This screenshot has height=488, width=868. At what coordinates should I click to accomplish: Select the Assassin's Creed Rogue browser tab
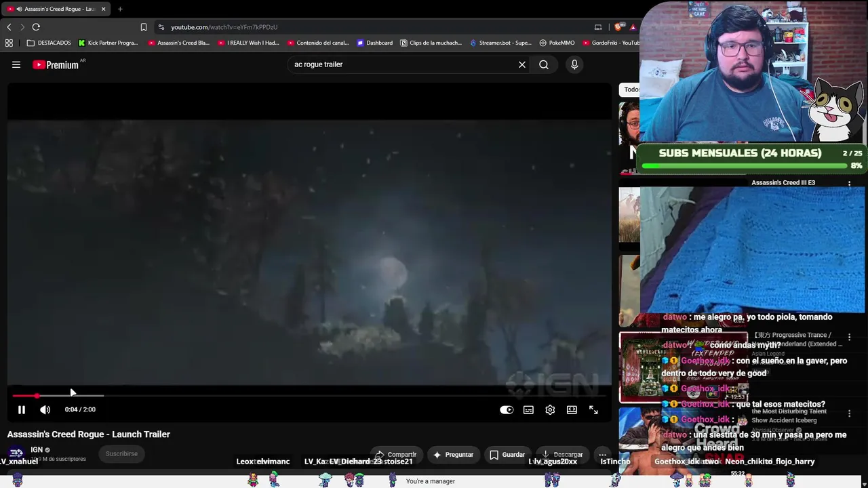click(57, 9)
